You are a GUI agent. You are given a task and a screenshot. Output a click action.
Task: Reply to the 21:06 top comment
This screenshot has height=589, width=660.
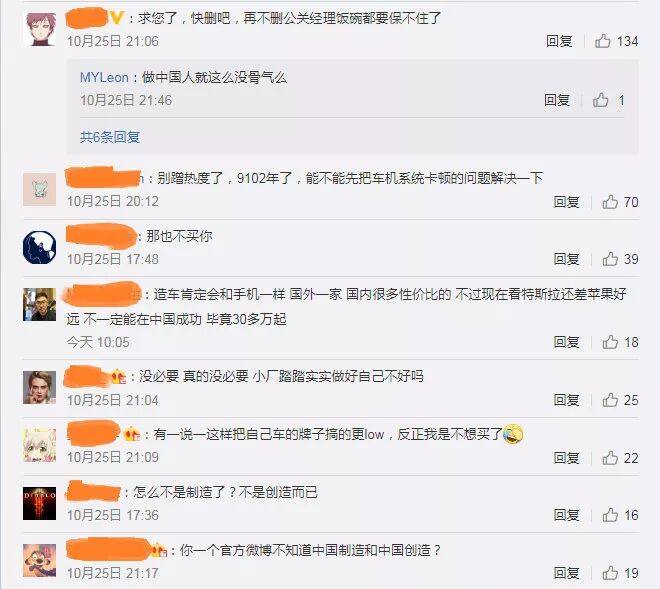(559, 41)
